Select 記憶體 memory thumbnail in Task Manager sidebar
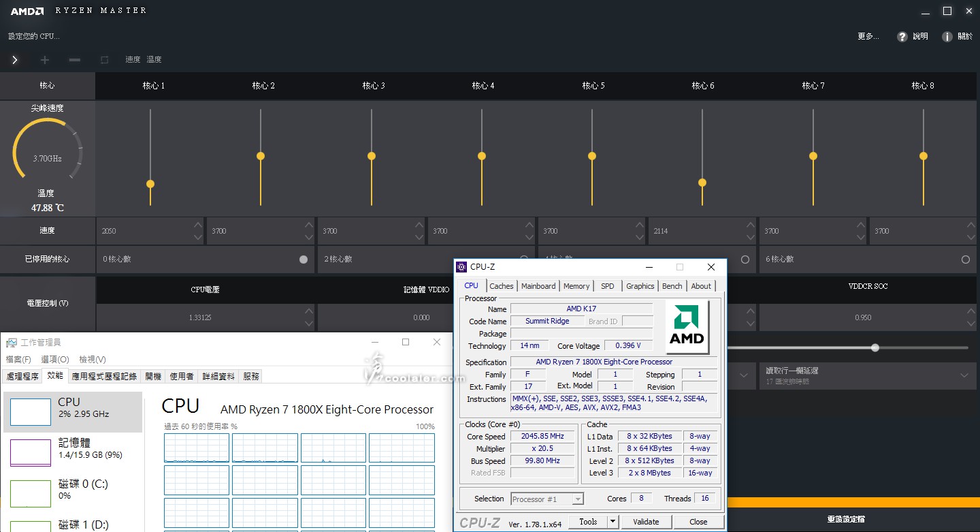 pyautogui.click(x=30, y=453)
